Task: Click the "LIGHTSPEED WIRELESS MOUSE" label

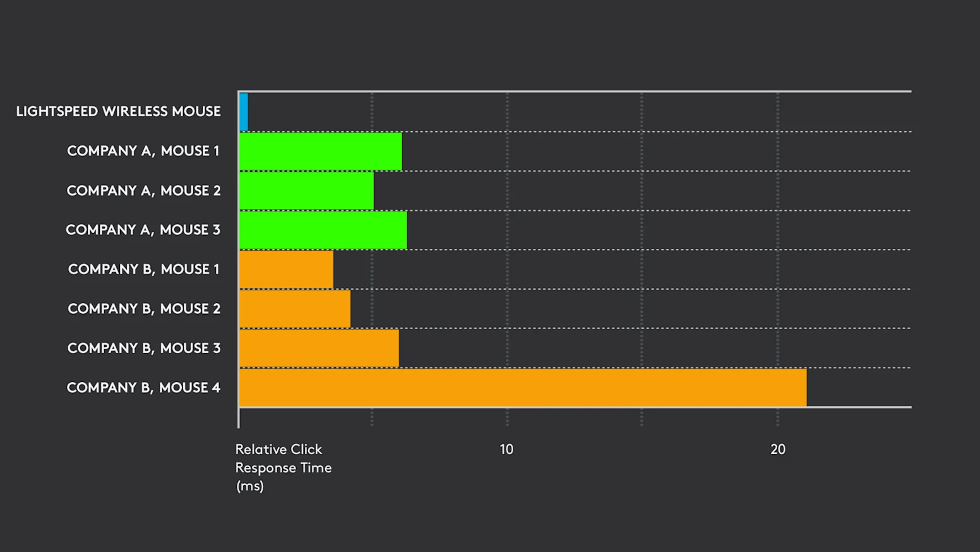Action: click(x=118, y=112)
